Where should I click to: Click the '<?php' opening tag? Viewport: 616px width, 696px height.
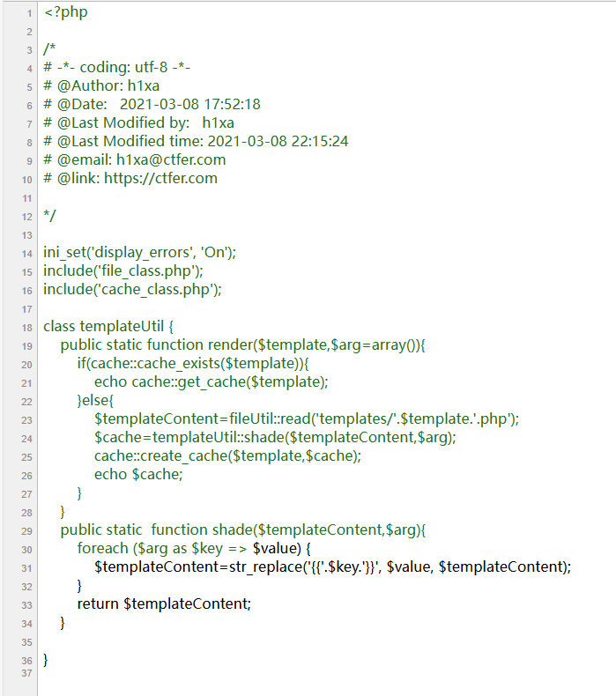click(66, 12)
